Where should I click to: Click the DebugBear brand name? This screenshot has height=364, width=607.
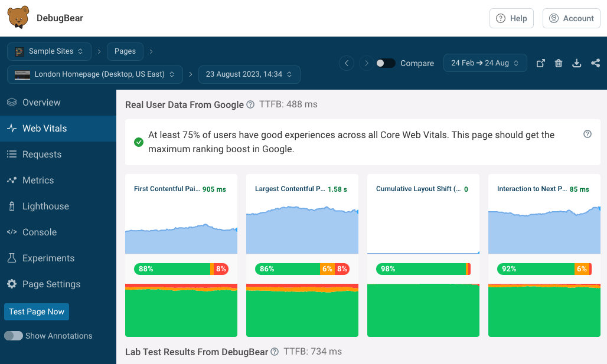(x=60, y=18)
